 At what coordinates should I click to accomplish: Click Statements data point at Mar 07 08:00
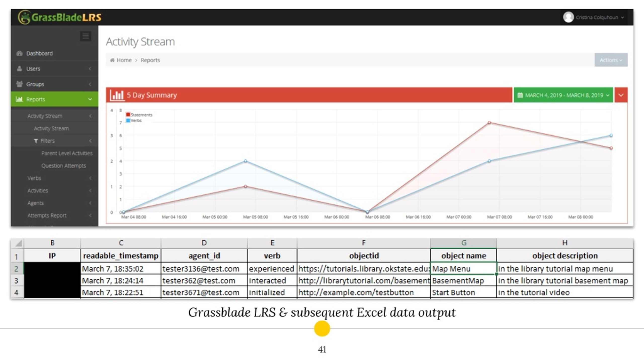tap(489, 123)
